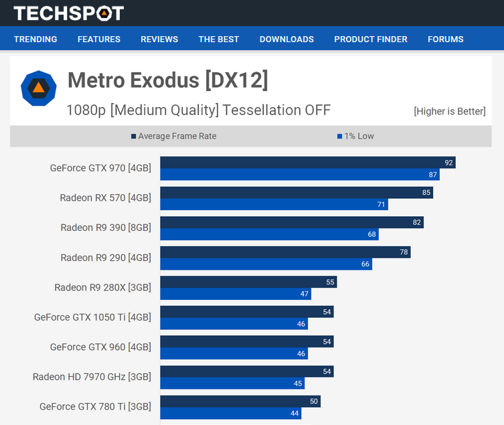The image size is (504, 425).
Task: Select the Radeon R9 390 [8GB] label
Action: [x=106, y=228]
